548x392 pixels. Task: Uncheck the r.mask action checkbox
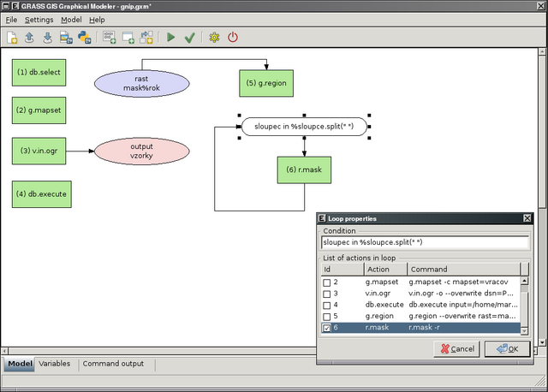(326, 328)
